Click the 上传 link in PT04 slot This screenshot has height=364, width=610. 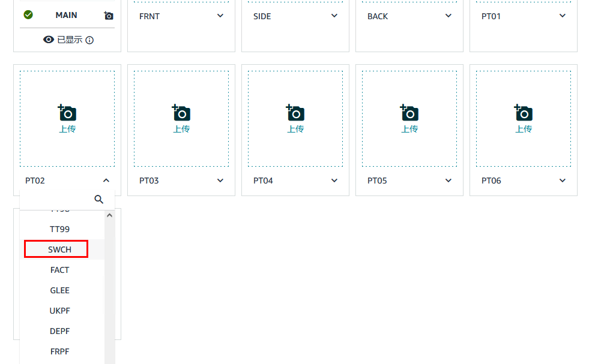pyautogui.click(x=295, y=129)
